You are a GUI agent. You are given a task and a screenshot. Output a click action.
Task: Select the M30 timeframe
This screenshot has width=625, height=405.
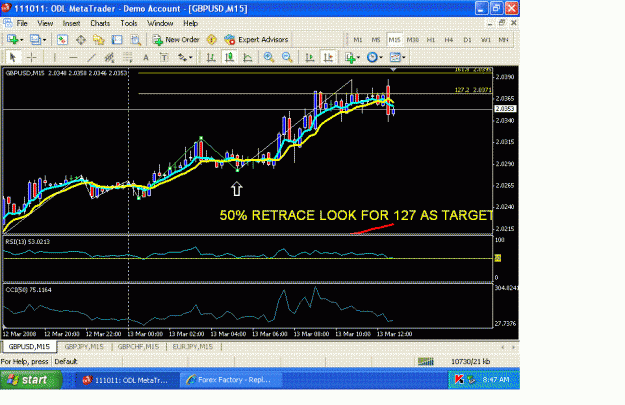413,40
